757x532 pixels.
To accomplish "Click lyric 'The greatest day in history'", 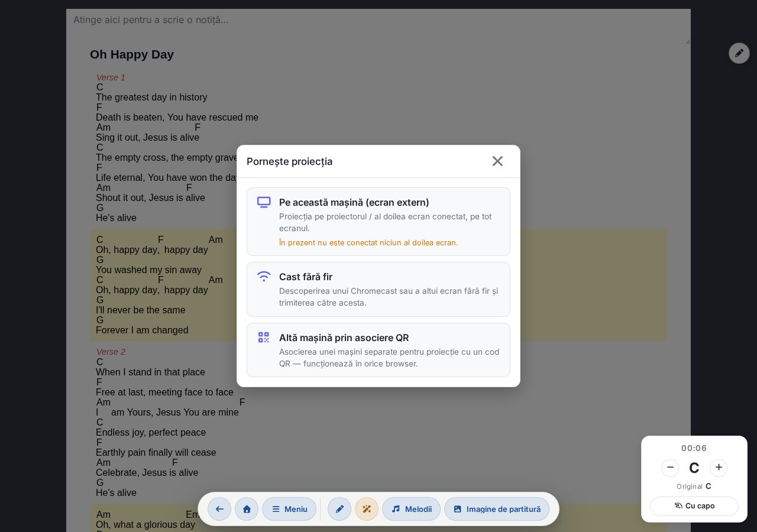I will point(151,98).
